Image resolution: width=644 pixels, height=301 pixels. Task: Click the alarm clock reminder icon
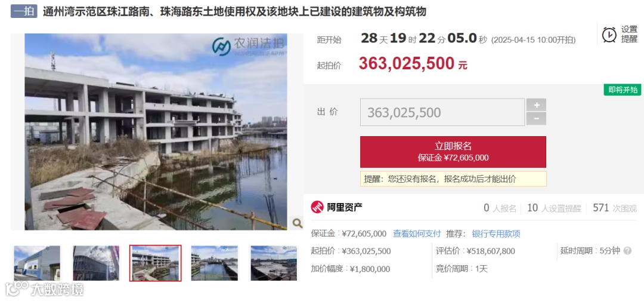[x=609, y=35]
